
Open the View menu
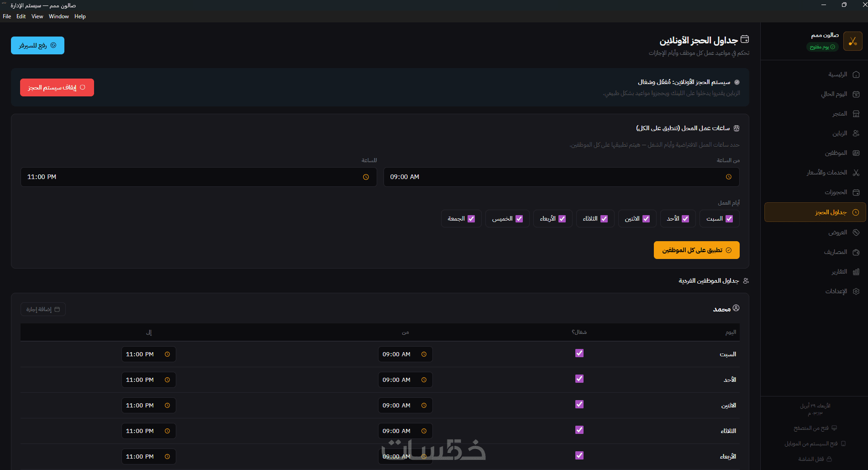click(37, 16)
